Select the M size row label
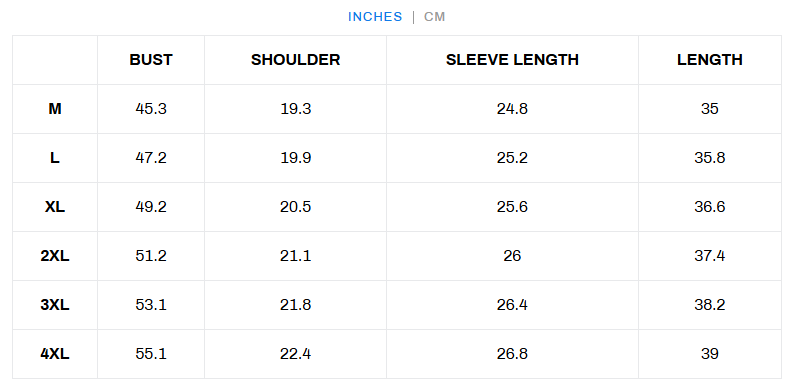This screenshot has height=391, width=793. (55, 109)
